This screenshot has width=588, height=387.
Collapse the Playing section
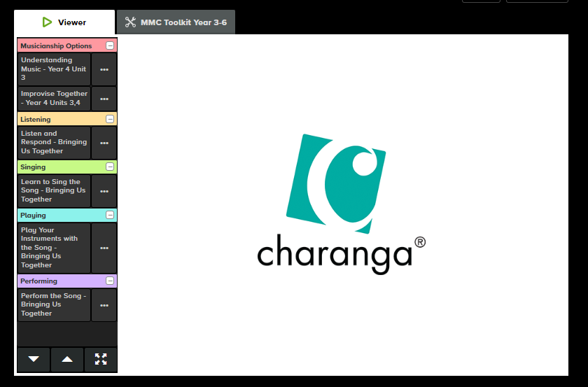pyautogui.click(x=110, y=216)
